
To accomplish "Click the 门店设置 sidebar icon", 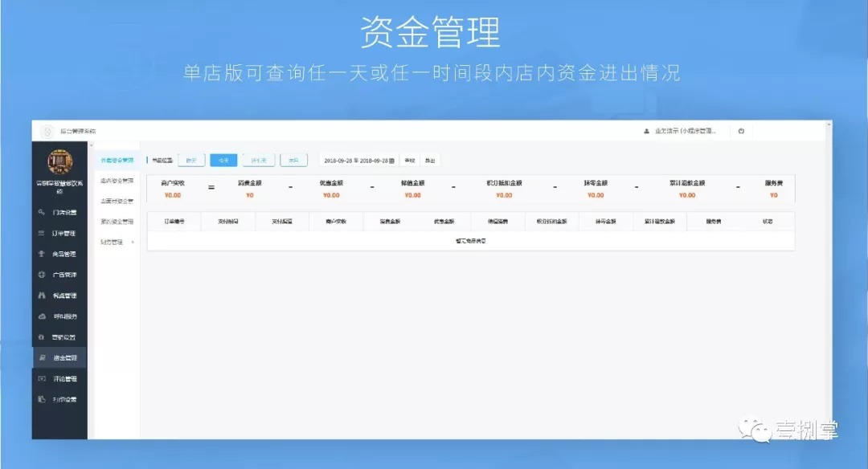I will point(42,212).
